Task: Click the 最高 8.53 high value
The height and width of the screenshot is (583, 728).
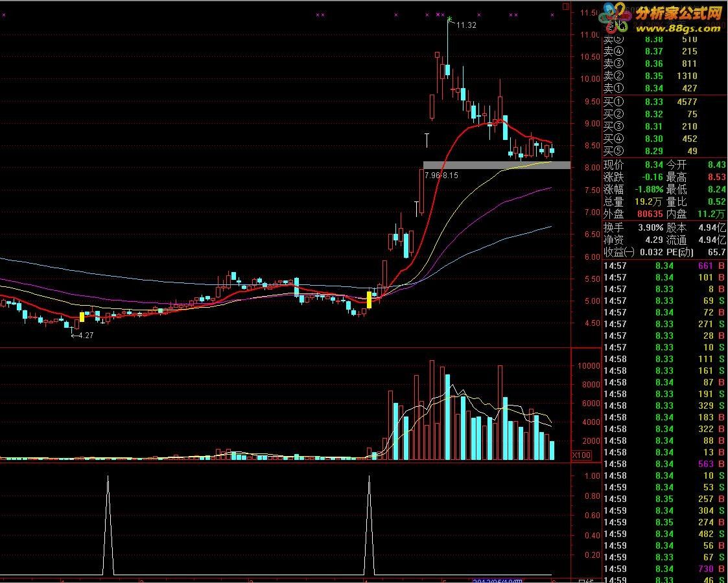Action: (x=717, y=177)
